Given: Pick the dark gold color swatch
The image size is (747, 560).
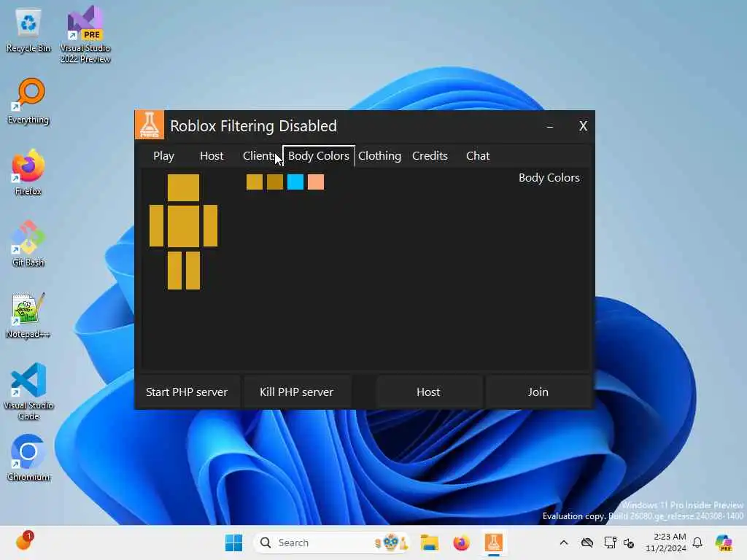Looking at the screenshot, I should [x=275, y=182].
